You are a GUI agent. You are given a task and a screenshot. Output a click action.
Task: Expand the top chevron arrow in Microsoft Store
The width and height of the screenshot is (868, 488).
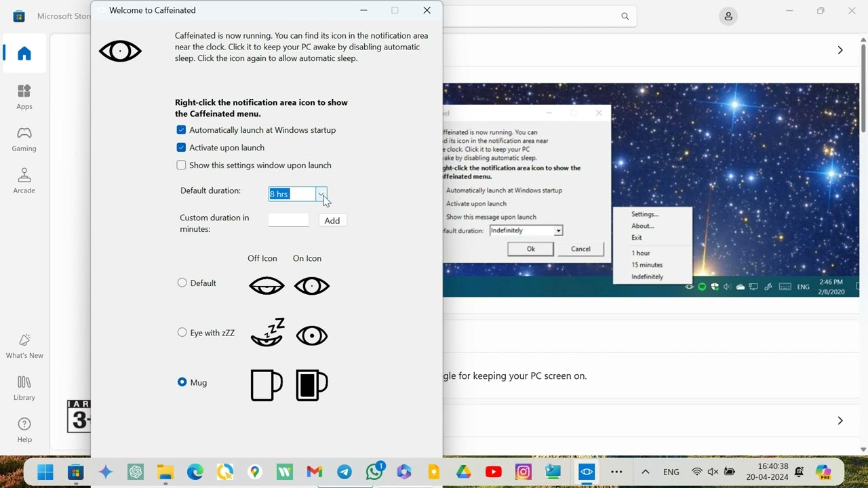click(x=840, y=50)
